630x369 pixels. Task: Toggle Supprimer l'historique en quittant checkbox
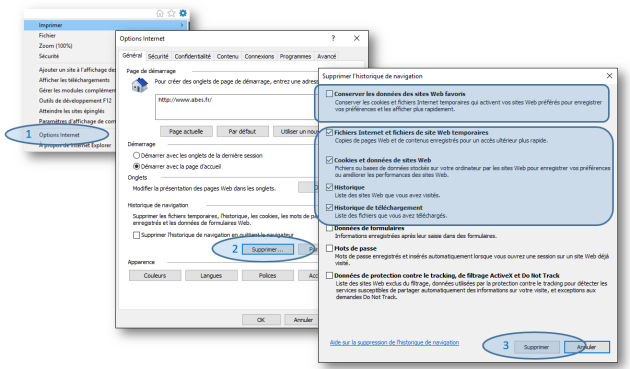coord(137,235)
